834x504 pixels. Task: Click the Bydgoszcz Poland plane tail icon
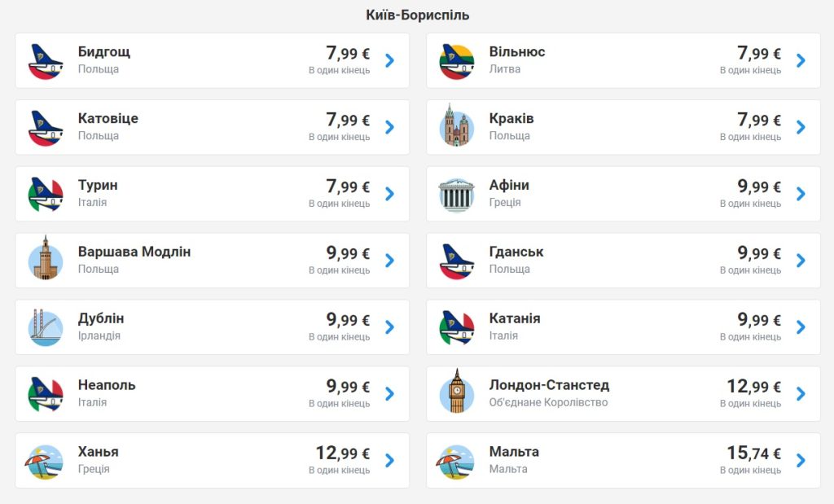(46, 61)
